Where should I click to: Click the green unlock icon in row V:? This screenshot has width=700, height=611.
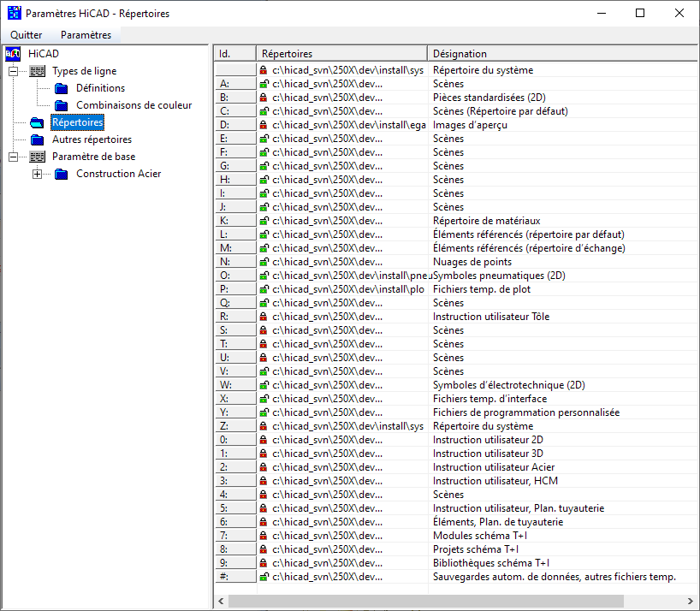(264, 371)
